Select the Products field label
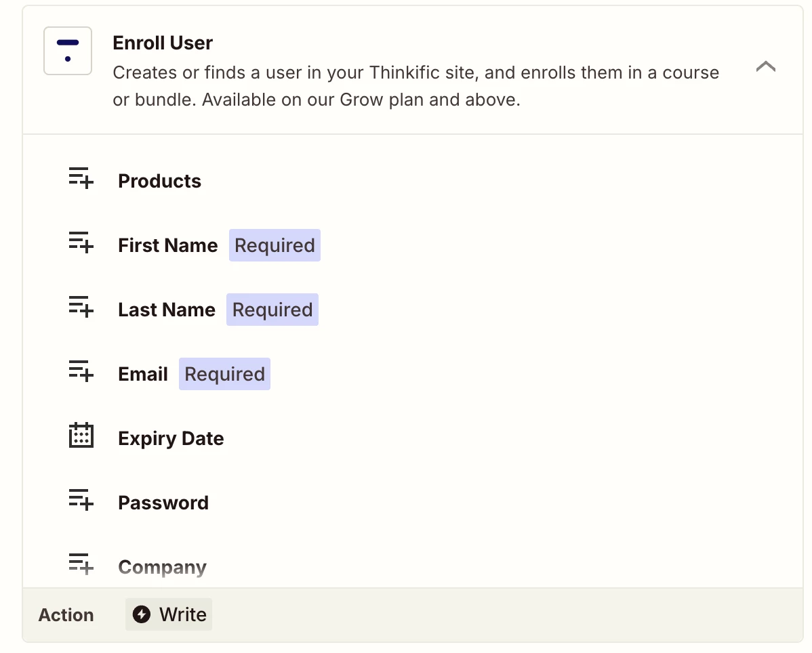The width and height of the screenshot is (812, 653). (159, 181)
